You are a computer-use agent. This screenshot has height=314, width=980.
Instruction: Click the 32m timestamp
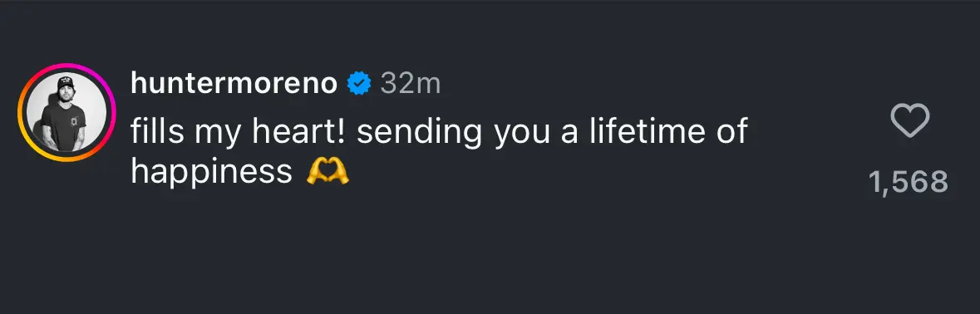410,84
